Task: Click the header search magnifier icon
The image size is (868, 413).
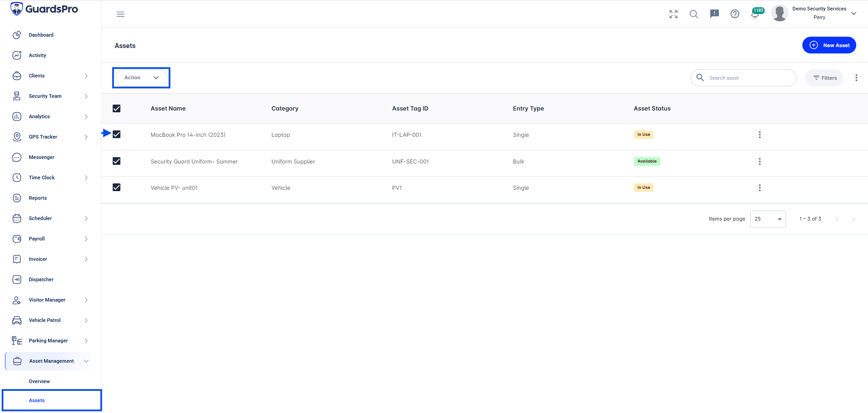Action: (694, 14)
